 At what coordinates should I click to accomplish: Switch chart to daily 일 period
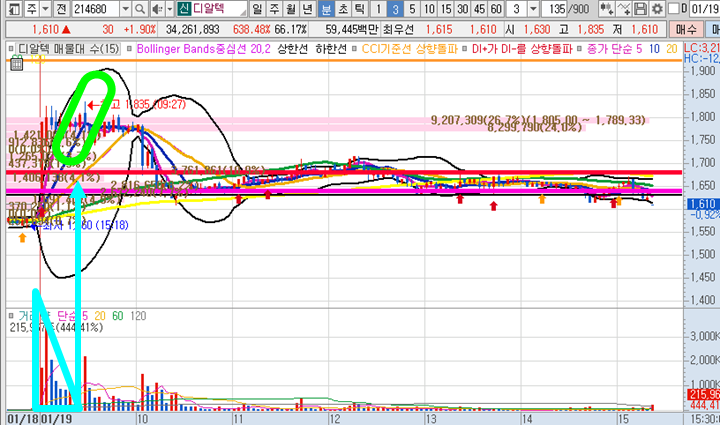258,9
